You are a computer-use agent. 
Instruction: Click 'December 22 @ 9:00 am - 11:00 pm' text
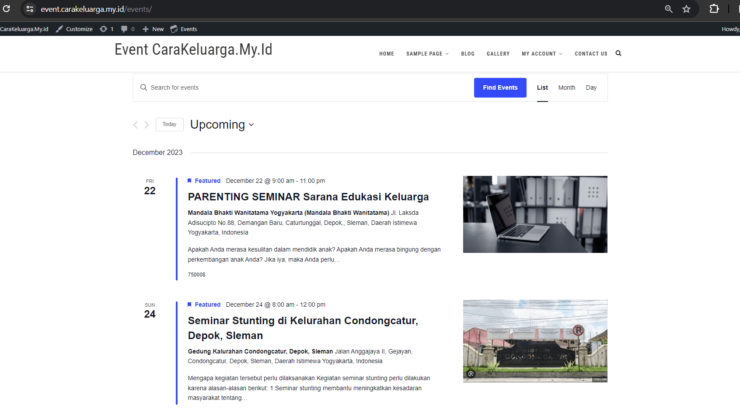[x=275, y=181]
